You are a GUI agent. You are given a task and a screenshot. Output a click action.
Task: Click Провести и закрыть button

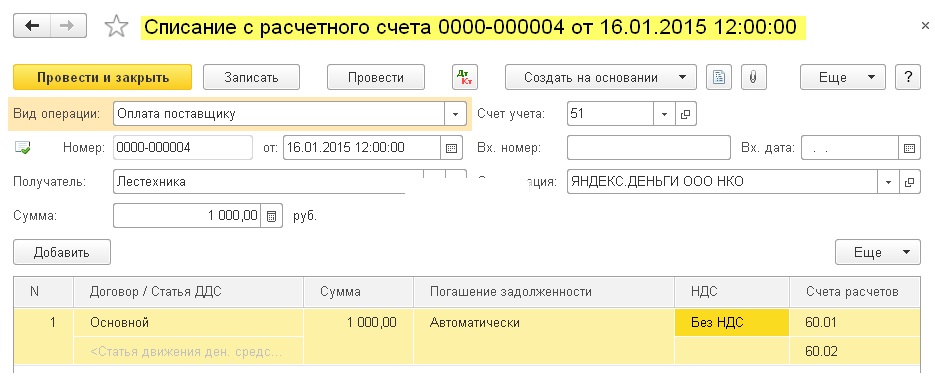pyautogui.click(x=103, y=78)
